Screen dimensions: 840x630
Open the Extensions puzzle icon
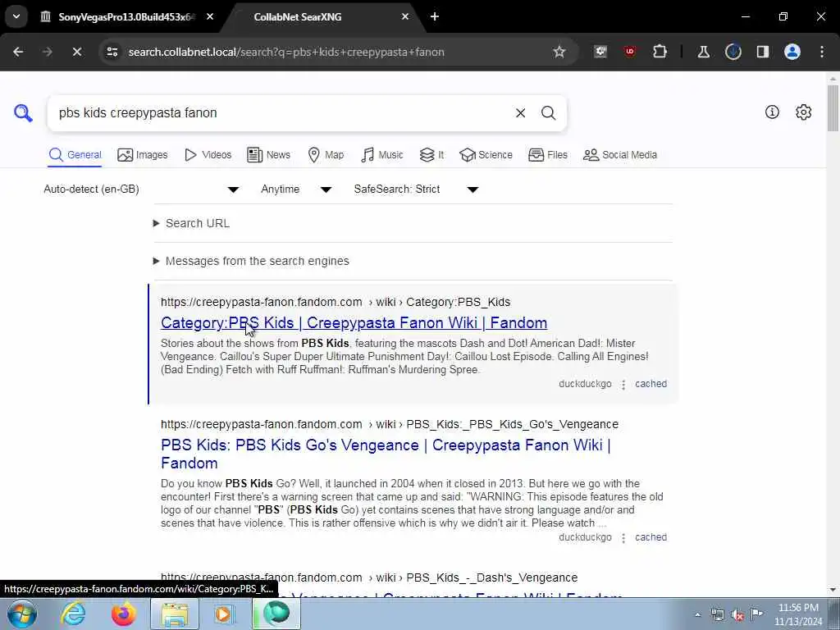[660, 52]
